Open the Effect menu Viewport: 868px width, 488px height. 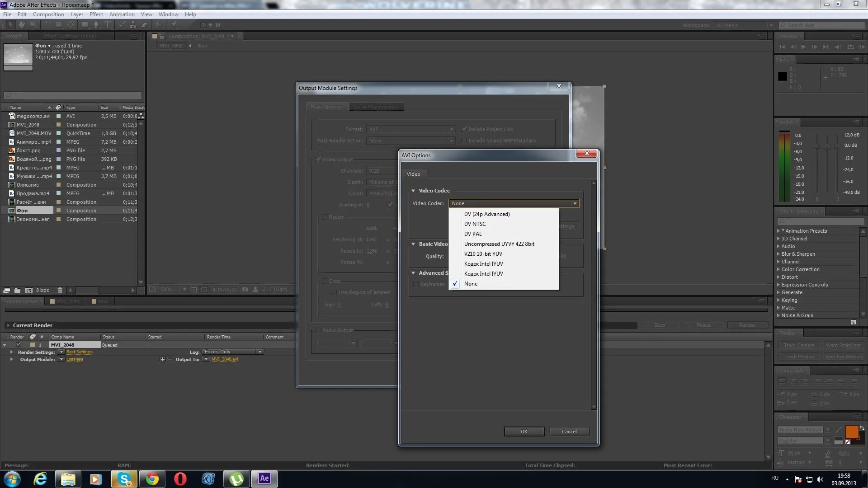pos(96,14)
